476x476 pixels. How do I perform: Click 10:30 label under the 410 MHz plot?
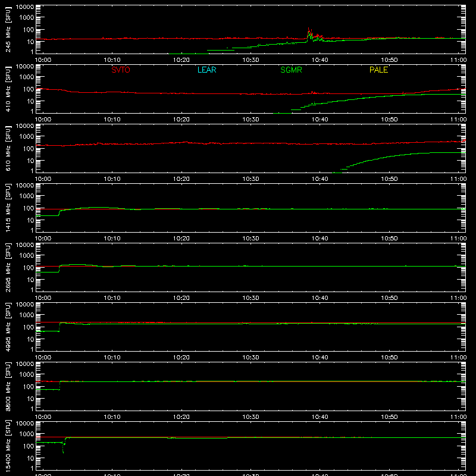pos(250,120)
